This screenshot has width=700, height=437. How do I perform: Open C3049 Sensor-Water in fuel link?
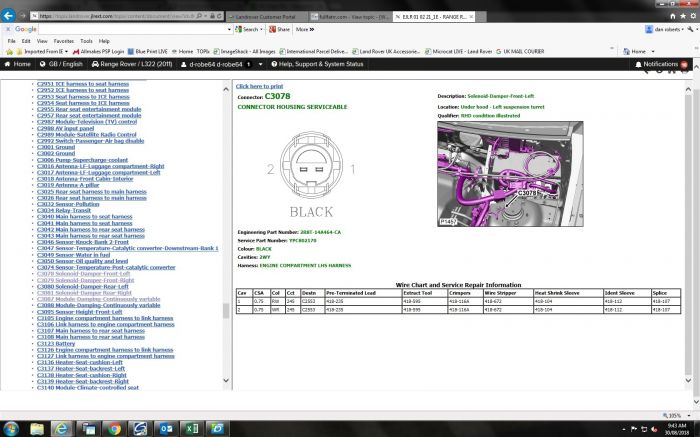(73, 255)
